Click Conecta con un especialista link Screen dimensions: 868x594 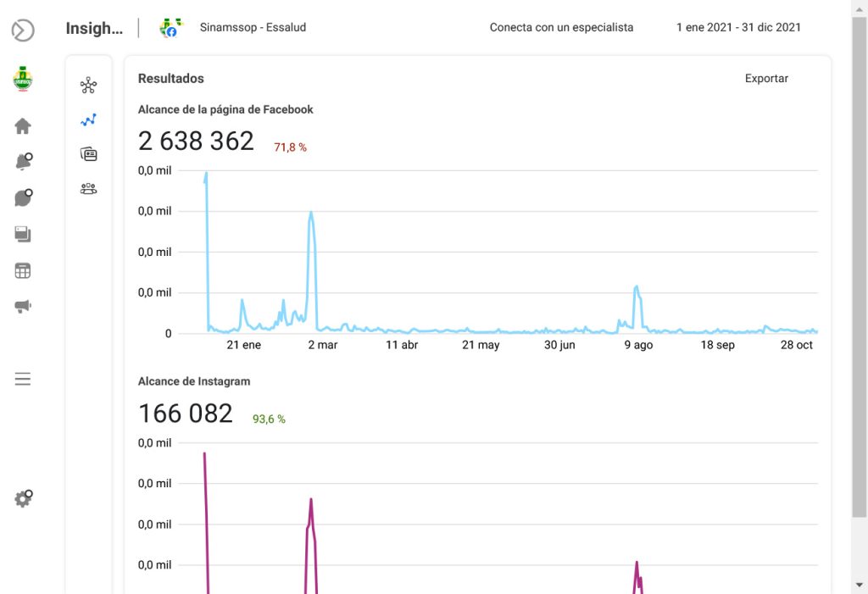tap(561, 27)
